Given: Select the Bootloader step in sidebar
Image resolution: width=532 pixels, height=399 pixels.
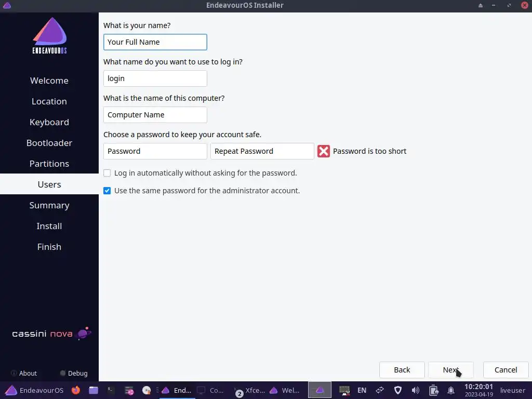Looking at the screenshot, I should coord(49,143).
